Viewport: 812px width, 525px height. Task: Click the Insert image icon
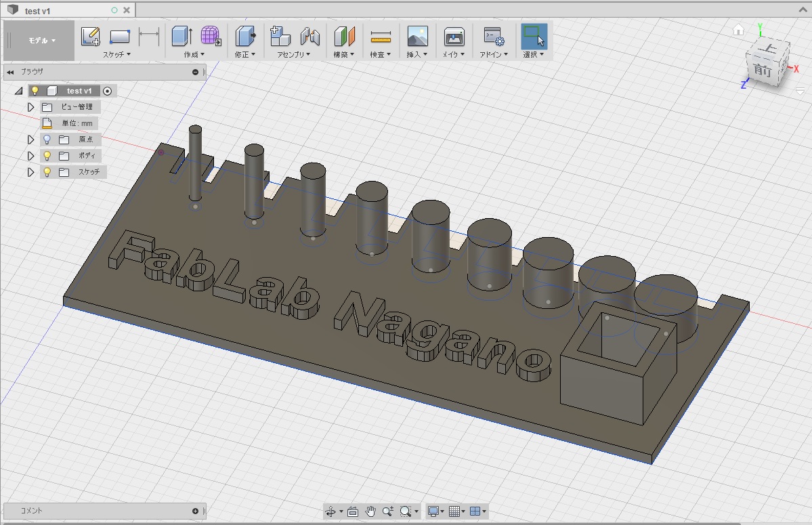pyautogui.click(x=417, y=37)
